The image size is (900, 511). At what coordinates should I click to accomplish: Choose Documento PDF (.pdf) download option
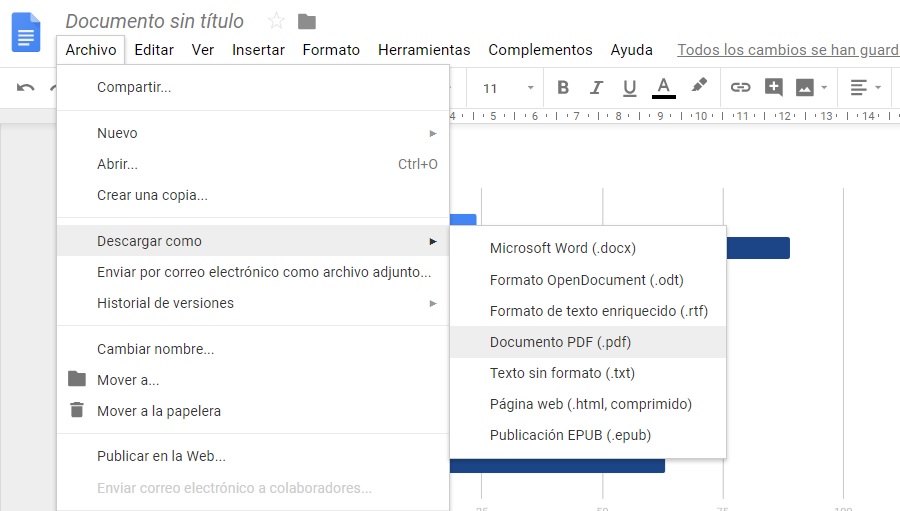[x=560, y=342]
